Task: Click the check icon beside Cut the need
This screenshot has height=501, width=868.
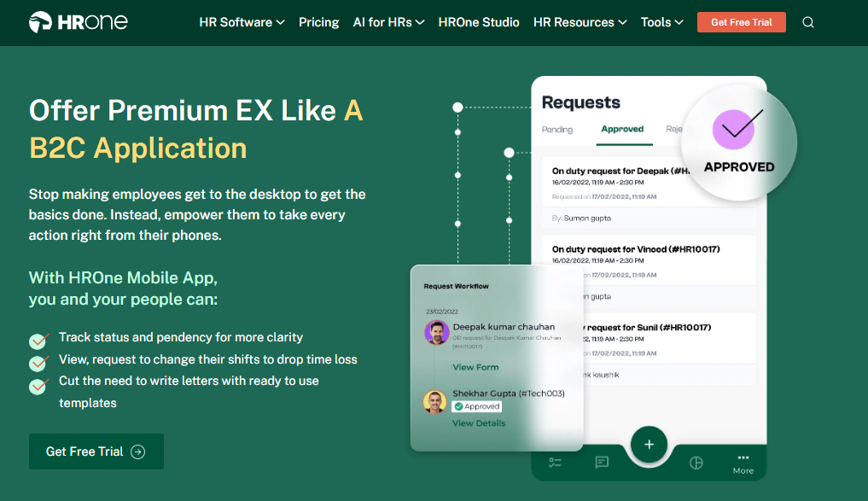Action: 38,385
